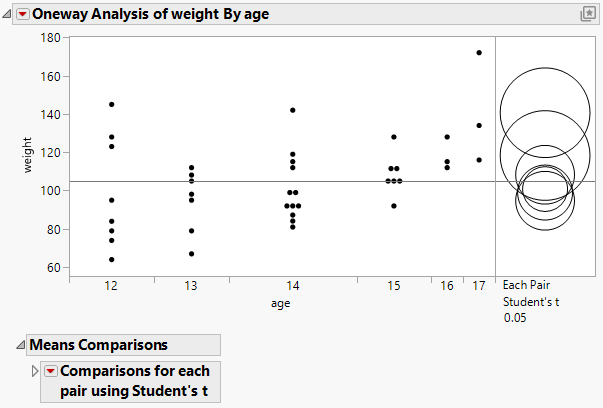Click the age 13 axis tick label

tap(191, 286)
